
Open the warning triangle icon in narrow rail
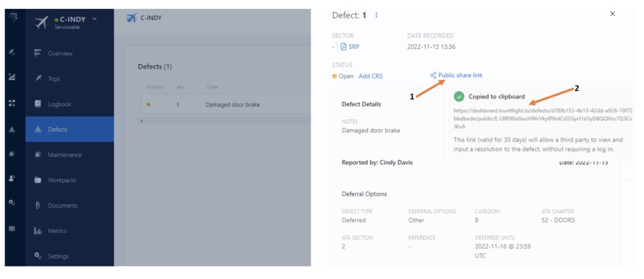pos(12,129)
